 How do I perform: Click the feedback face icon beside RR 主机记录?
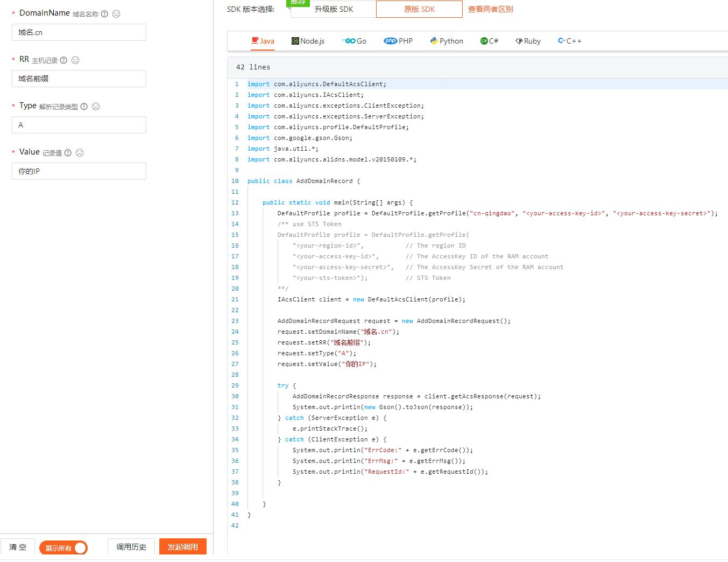pos(75,60)
